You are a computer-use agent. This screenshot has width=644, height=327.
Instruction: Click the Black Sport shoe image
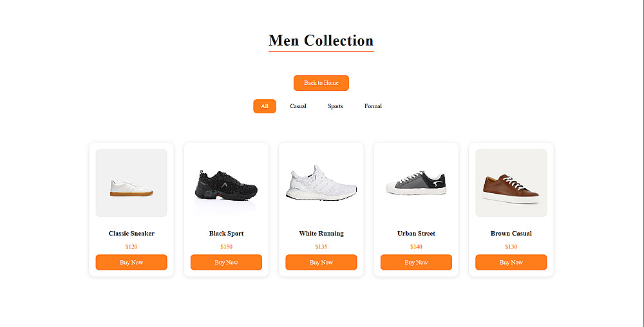226,183
